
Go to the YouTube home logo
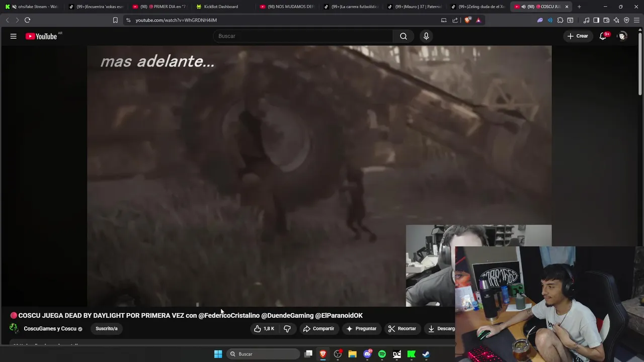pos(41,36)
